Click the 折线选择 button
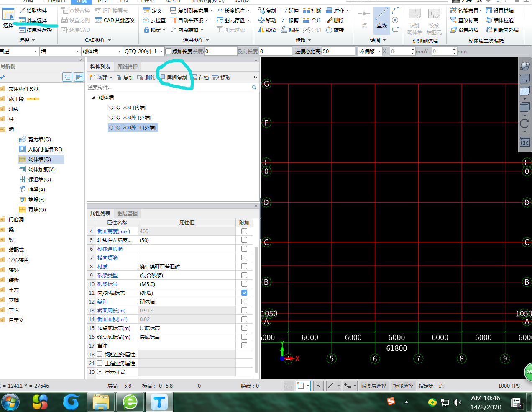The width and height of the screenshot is (532, 412). [x=403, y=386]
